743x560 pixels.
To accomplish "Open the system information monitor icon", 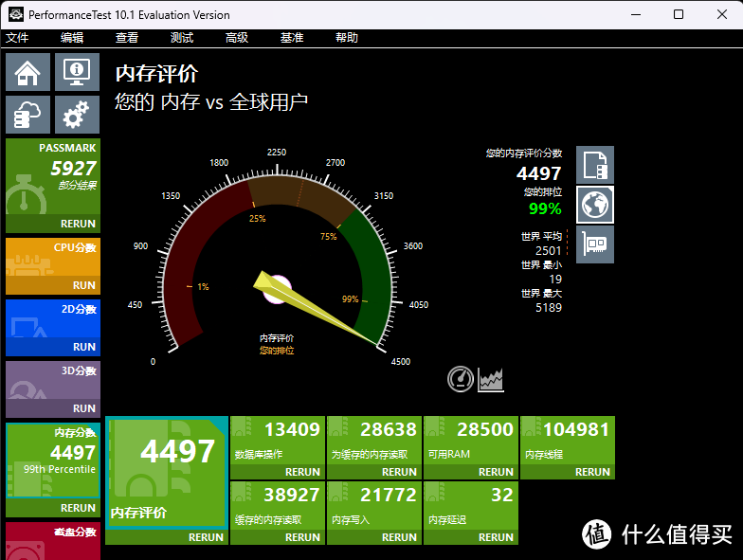I will pos(78,72).
